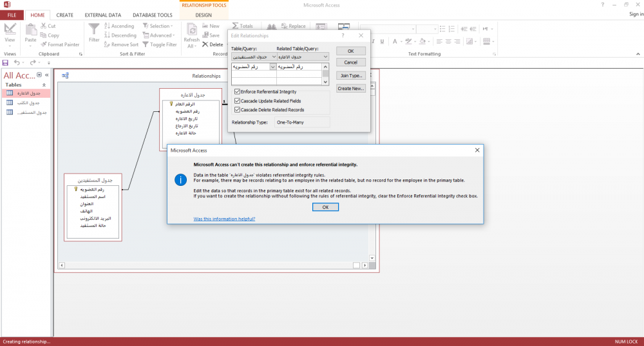Click the Save icon in quick access toolbar
Viewport: 644px width, 346px height.
click(x=5, y=63)
